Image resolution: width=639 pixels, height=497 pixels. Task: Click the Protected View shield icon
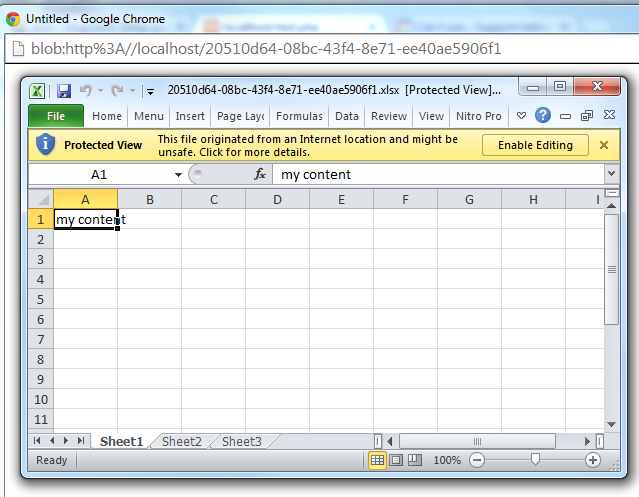coord(45,145)
